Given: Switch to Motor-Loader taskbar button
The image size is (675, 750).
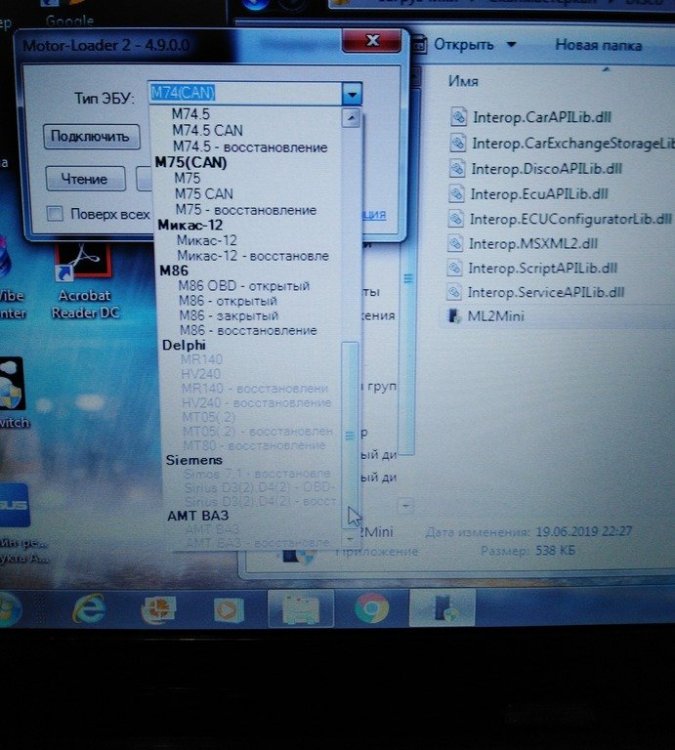Looking at the screenshot, I should tap(443, 608).
